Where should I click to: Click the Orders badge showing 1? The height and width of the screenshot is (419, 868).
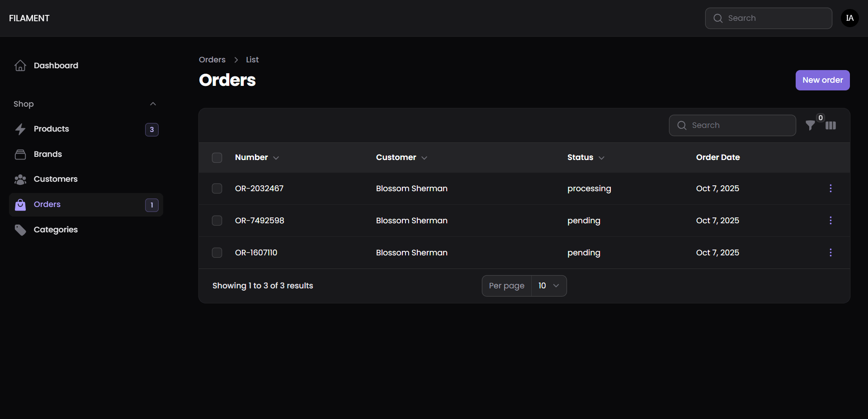[x=152, y=205]
